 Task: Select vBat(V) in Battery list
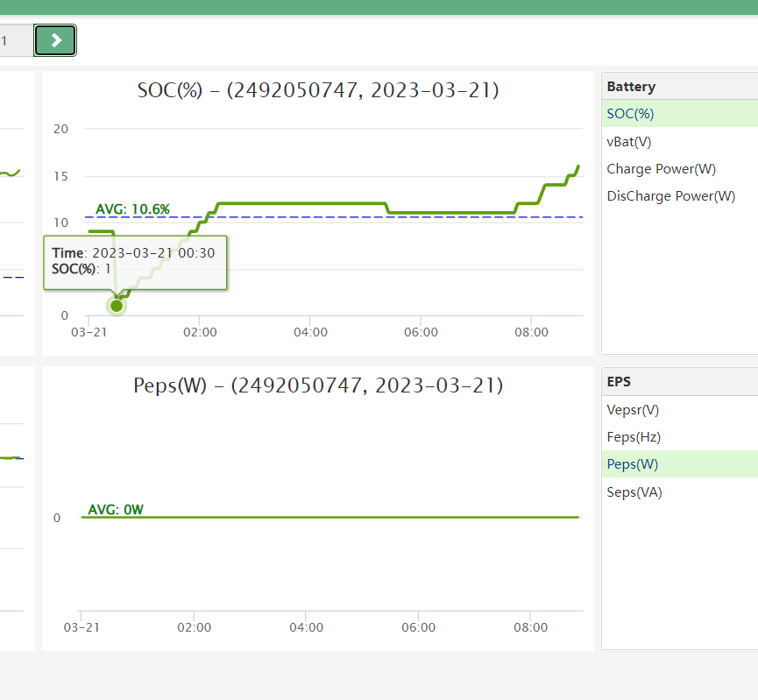tap(680, 142)
